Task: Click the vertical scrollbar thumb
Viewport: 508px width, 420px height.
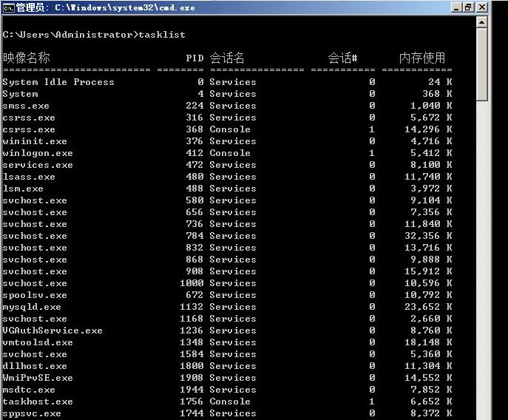Action: (x=482, y=64)
